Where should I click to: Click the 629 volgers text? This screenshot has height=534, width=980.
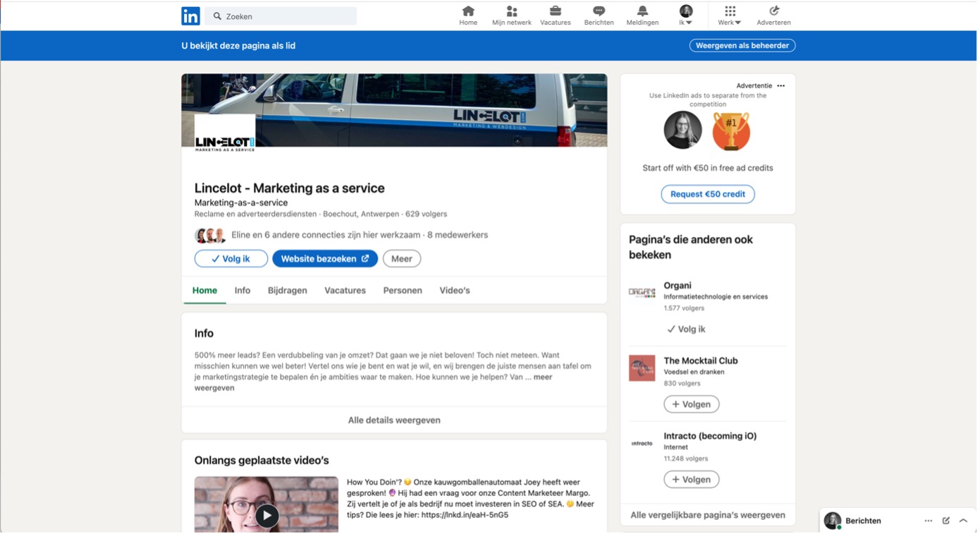(x=427, y=214)
